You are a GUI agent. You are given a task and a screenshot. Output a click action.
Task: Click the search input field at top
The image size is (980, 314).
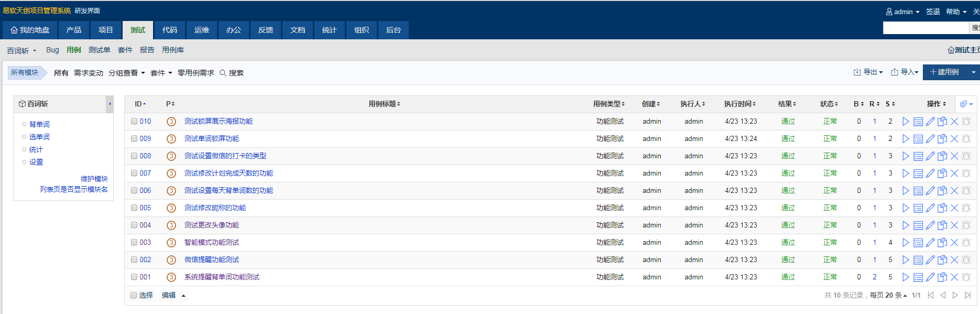pyautogui.click(x=925, y=28)
